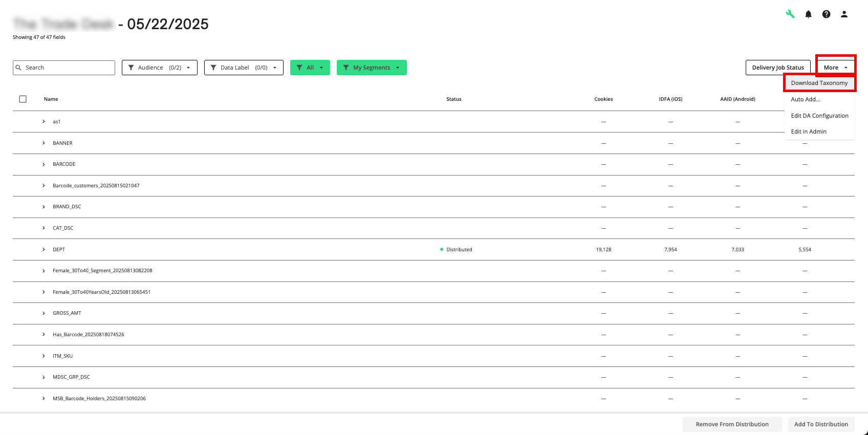
Task: Expand the BARCODE field row
Action: [x=44, y=164]
